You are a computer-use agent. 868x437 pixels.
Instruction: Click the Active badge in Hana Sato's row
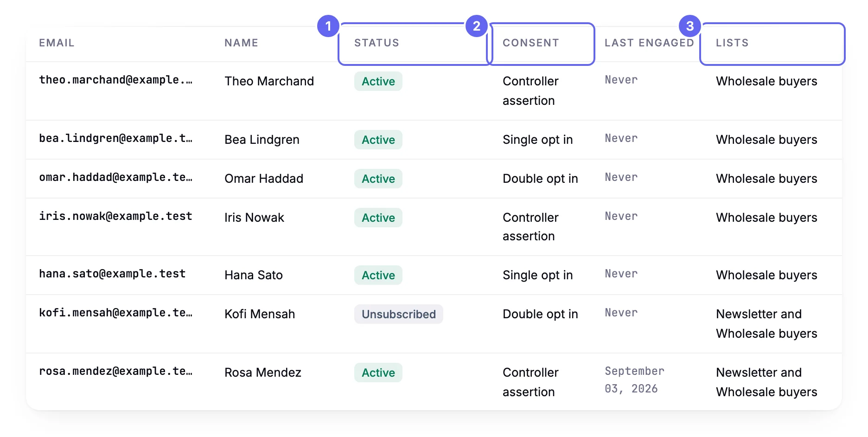(x=378, y=275)
